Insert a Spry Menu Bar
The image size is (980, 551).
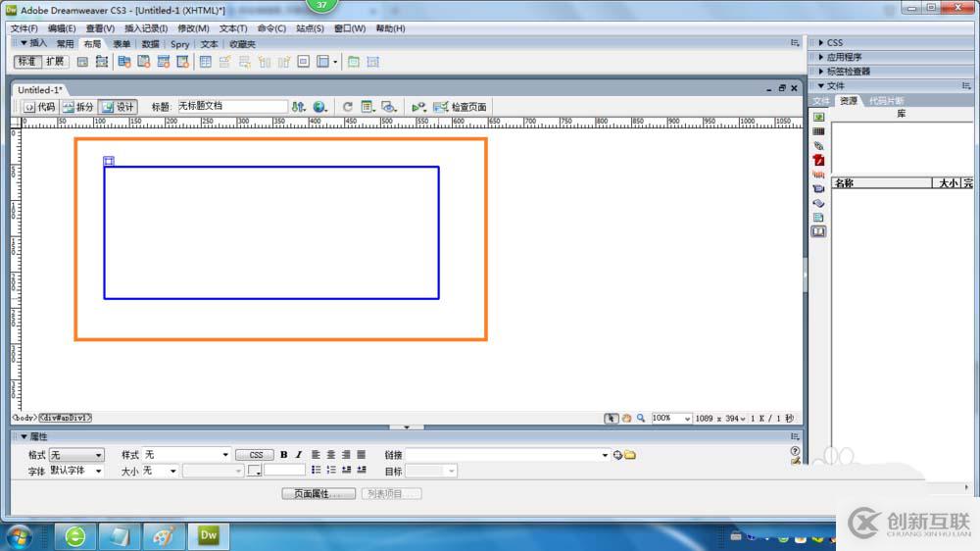coord(124,62)
